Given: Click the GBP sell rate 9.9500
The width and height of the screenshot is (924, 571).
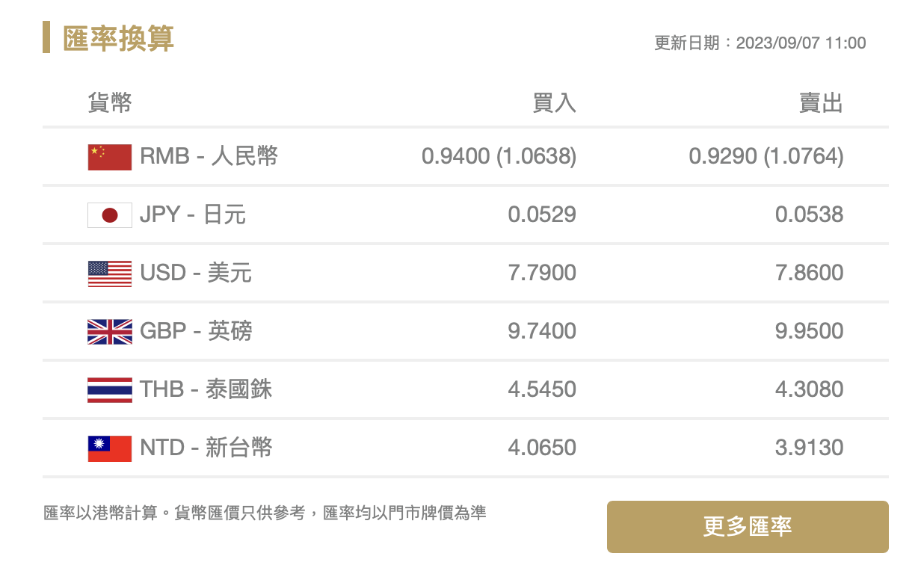Looking at the screenshot, I should (810, 331).
